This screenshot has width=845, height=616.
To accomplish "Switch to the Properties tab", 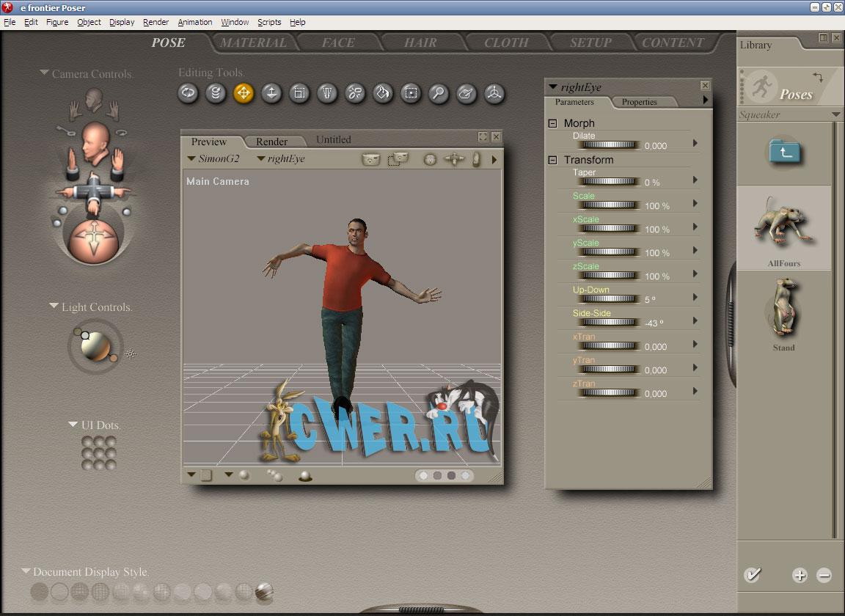I will coord(639,102).
